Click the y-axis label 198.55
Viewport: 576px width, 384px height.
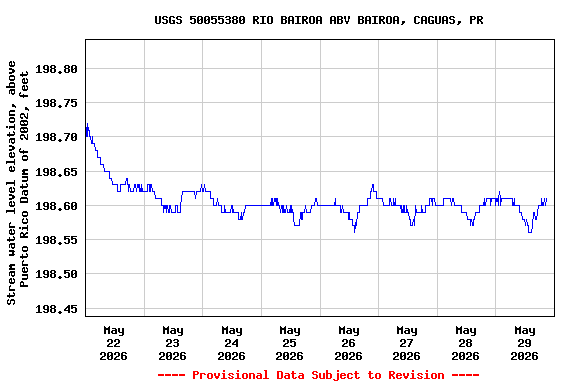coord(56,240)
